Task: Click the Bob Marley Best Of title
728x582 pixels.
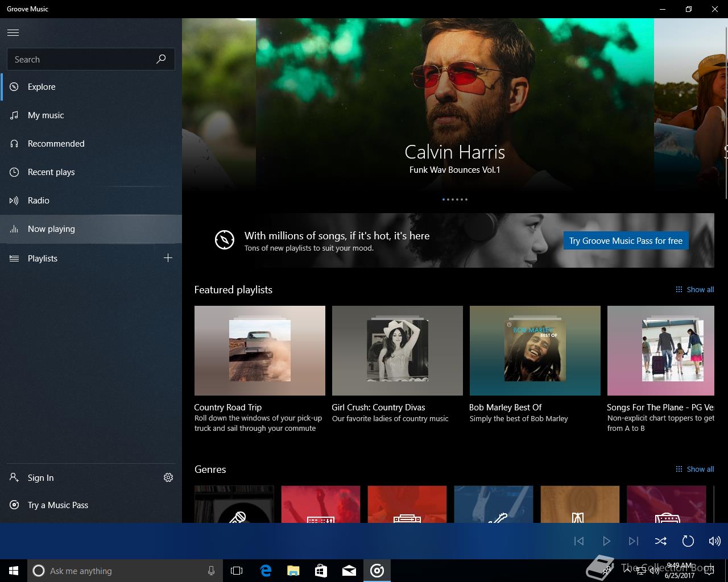Action: click(x=505, y=408)
